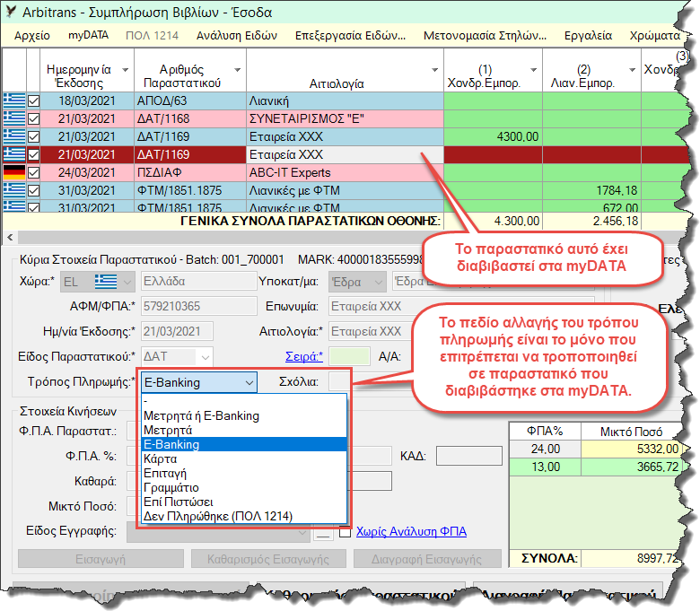Expand the Υποκατ/μα Έδρα dropdown
Viewport: 700px width, 611px height.
379,282
